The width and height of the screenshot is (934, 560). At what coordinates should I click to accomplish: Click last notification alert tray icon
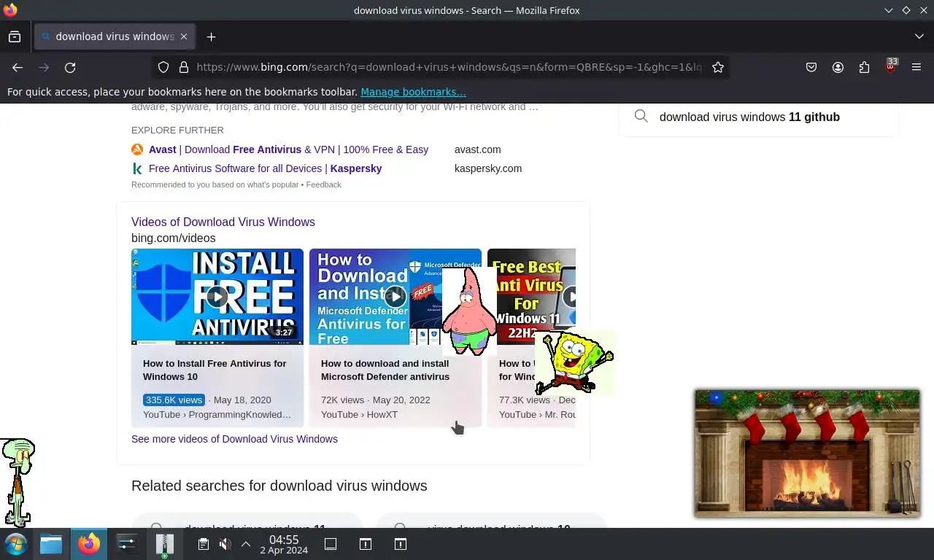401,544
